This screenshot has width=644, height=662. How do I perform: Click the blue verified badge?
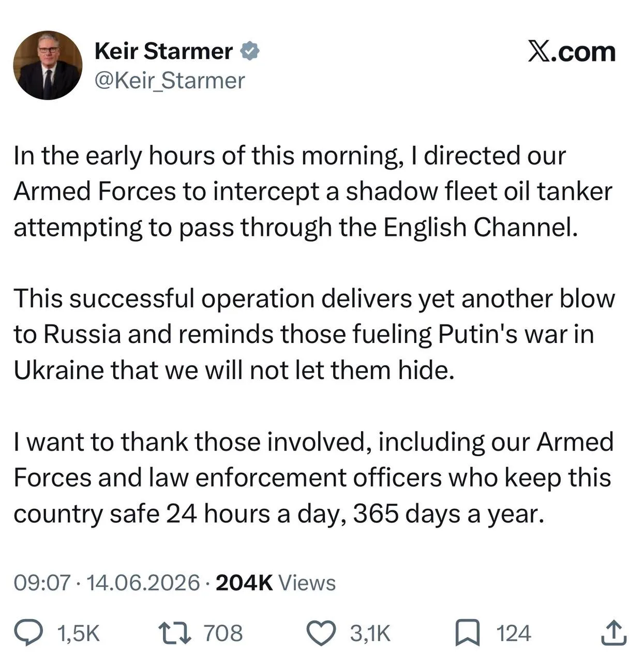point(250,51)
